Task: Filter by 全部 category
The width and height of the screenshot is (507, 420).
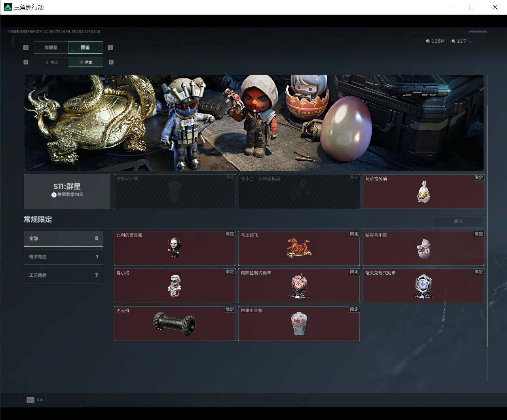Action: point(63,238)
